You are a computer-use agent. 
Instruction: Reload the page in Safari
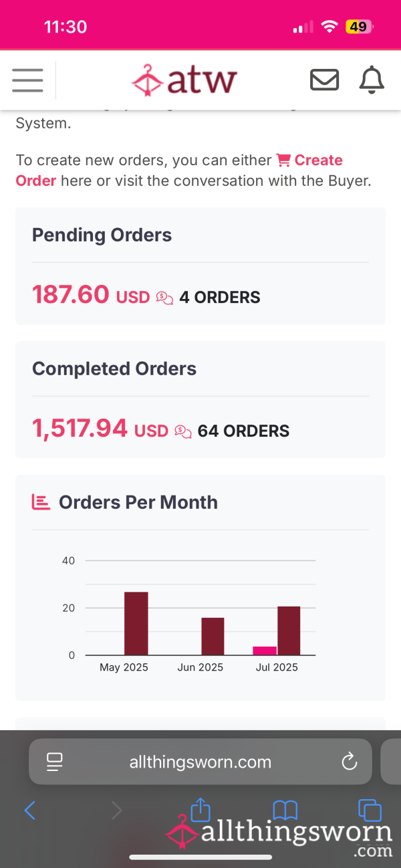[349, 762]
